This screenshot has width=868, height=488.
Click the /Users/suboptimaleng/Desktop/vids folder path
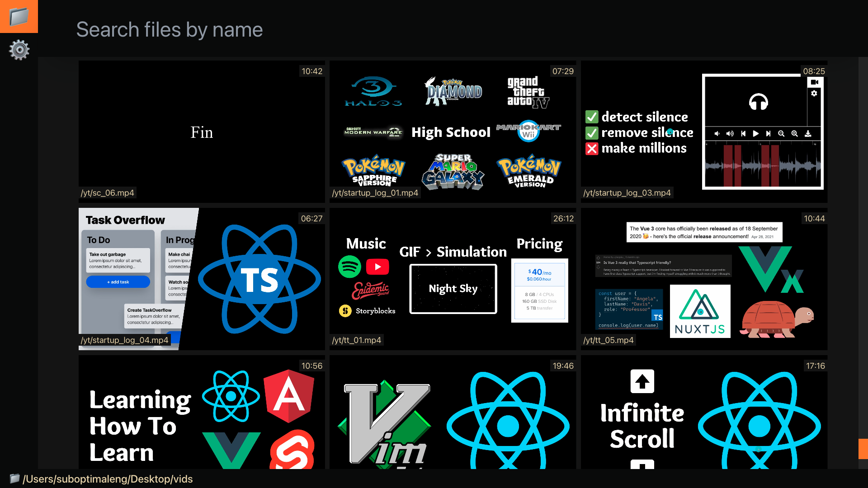click(x=108, y=479)
